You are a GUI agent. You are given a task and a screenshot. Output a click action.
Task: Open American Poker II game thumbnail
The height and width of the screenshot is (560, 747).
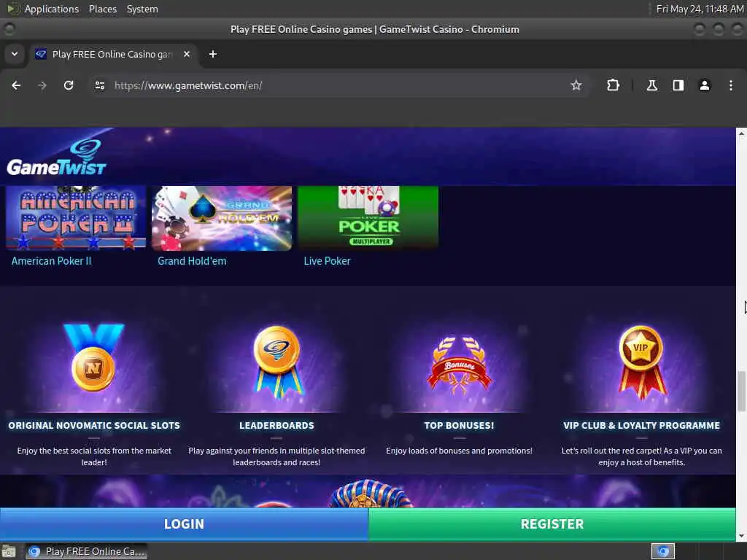76,218
